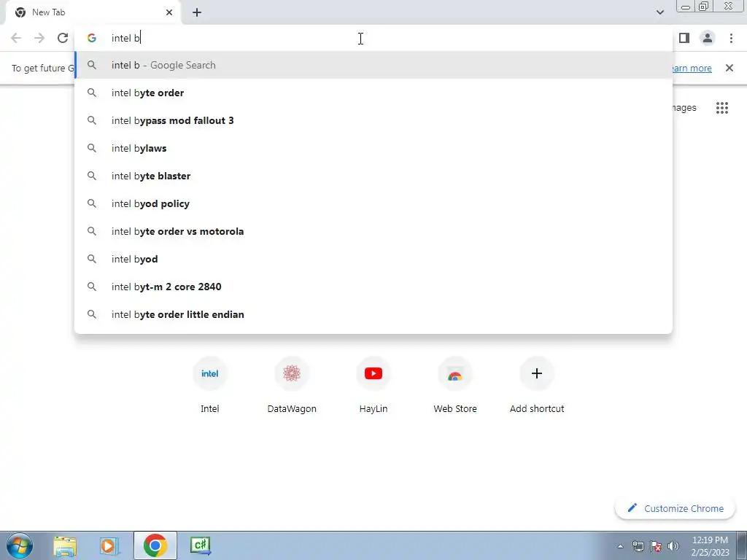
Task: Show hidden tray icons arrow
Action: click(620, 547)
